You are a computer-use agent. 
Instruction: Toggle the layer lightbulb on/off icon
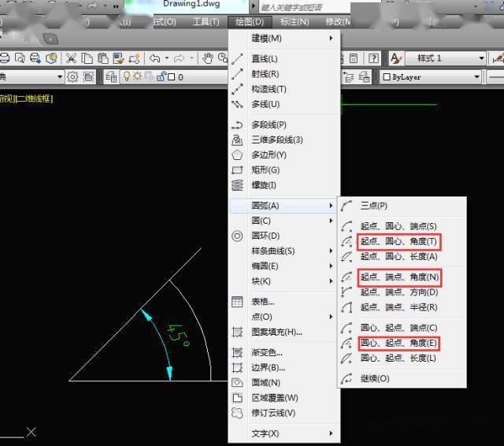(x=127, y=76)
